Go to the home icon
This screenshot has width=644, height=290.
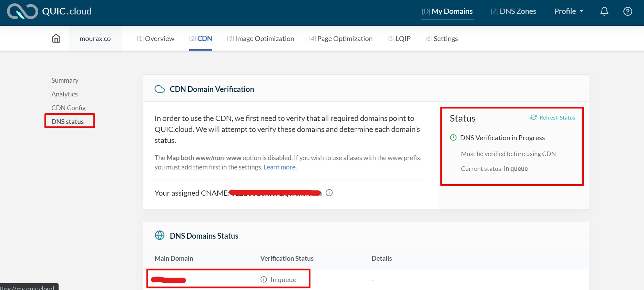click(56, 38)
